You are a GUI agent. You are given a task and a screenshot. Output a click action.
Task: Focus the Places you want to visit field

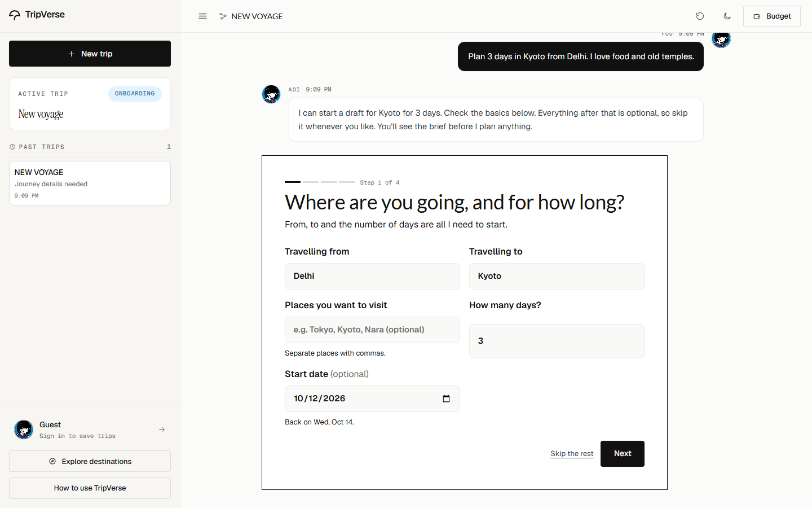372,330
